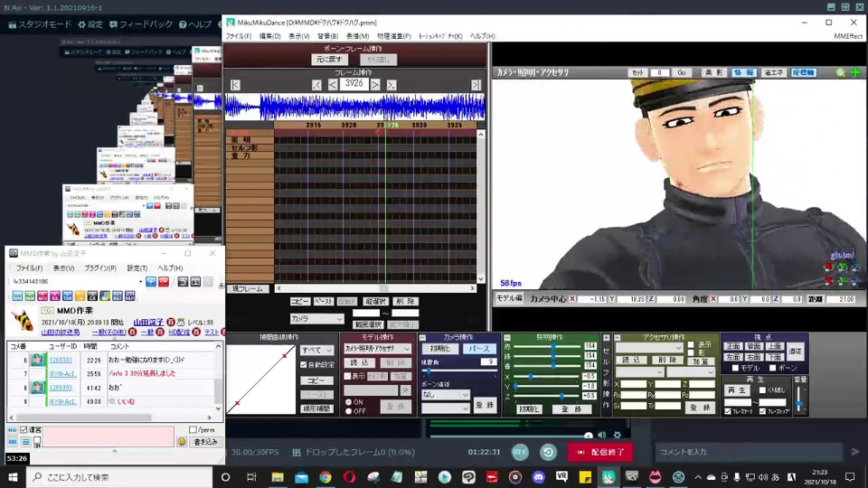Open the Settings(T) menu in the comment viewer

(137, 267)
